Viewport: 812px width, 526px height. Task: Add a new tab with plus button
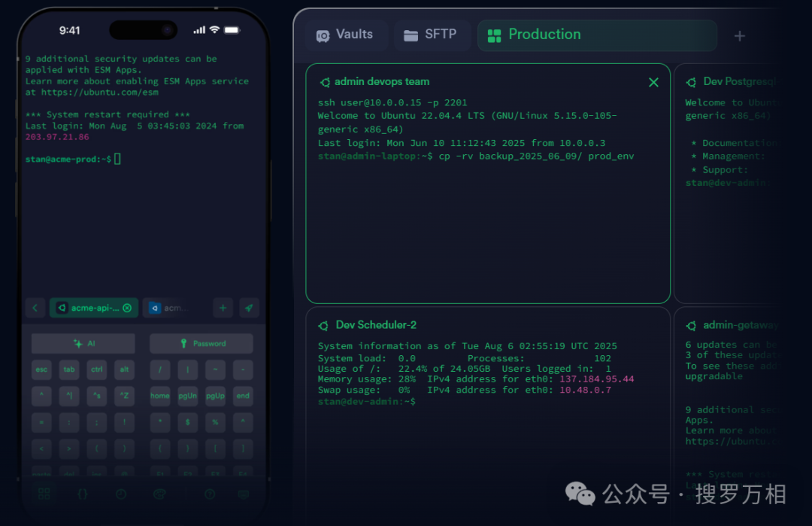(740, 36)
